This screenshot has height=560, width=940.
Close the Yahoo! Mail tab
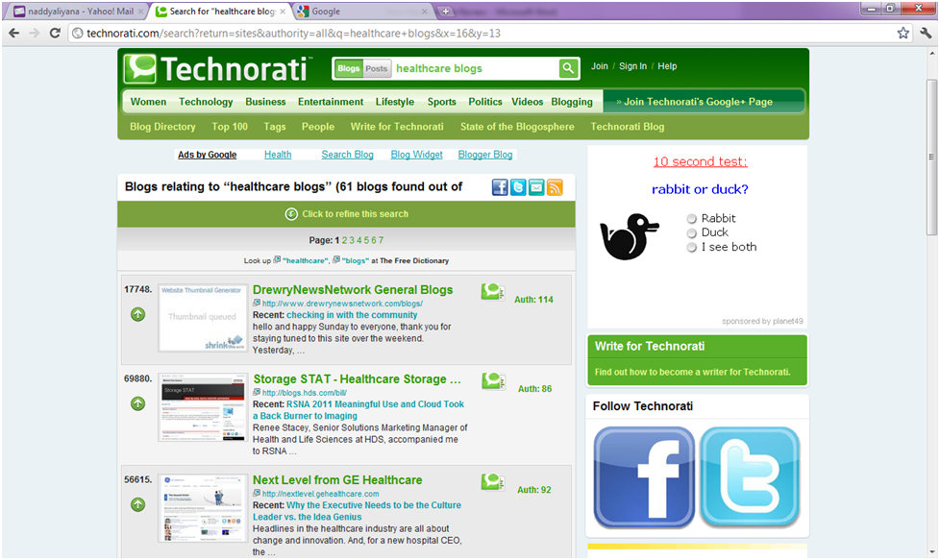[140, 12]
